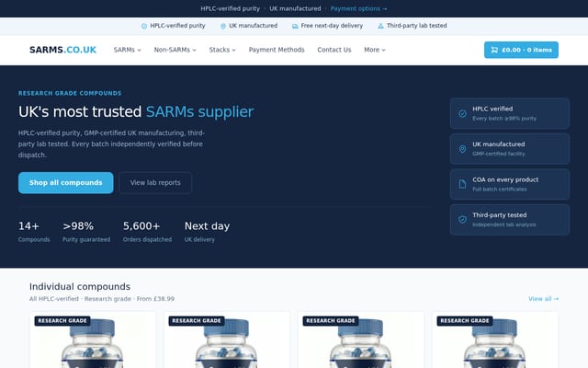Image resolution: width=588 pixels, height=368 pixels.
Task: Click the 'Third-party tested' card title
Action: pyautogui.click(x=499, y=214)
